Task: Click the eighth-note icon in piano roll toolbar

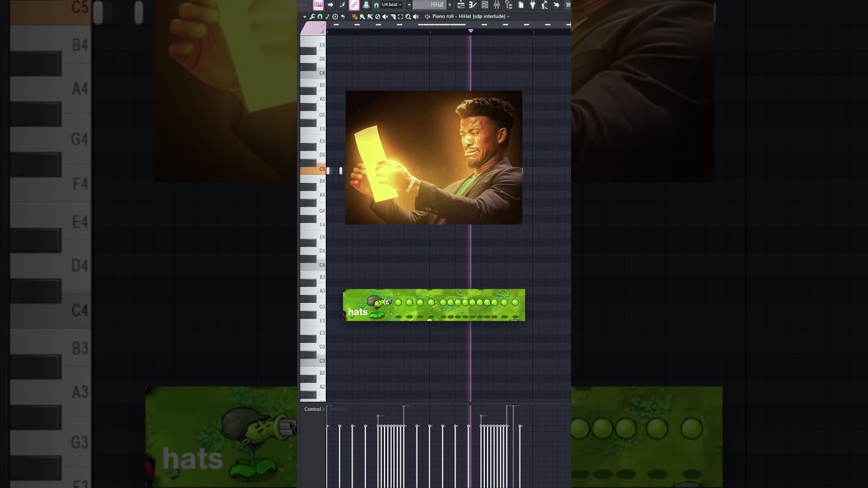Action: (x=327, y=16)
